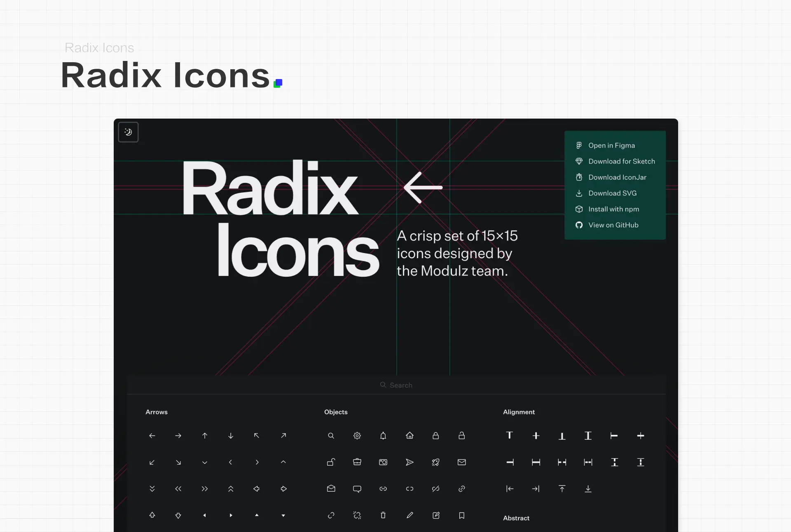Click the settings gear icon in Objects

[357, 435]
